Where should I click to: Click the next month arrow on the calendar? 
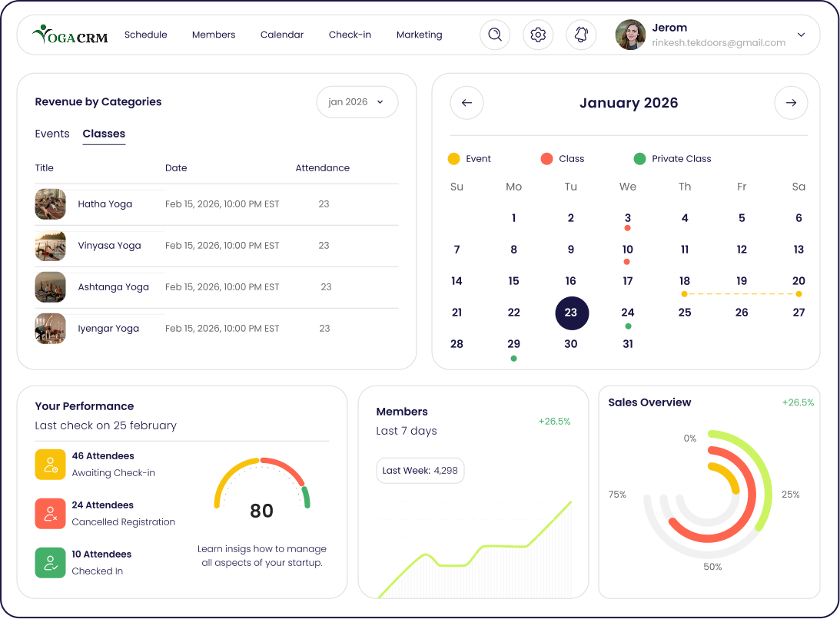coord(791,103)
